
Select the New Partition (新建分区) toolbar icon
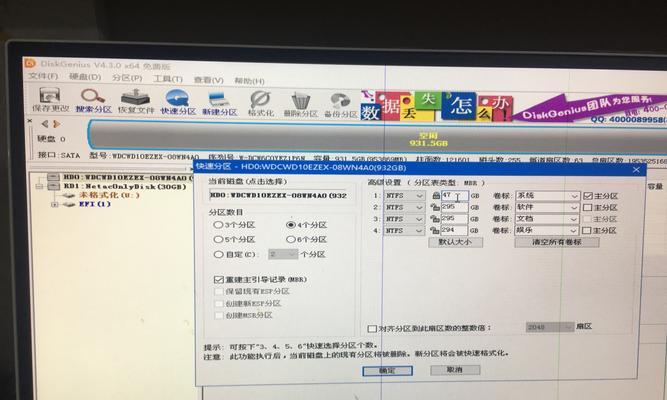[x=219, y=103]
